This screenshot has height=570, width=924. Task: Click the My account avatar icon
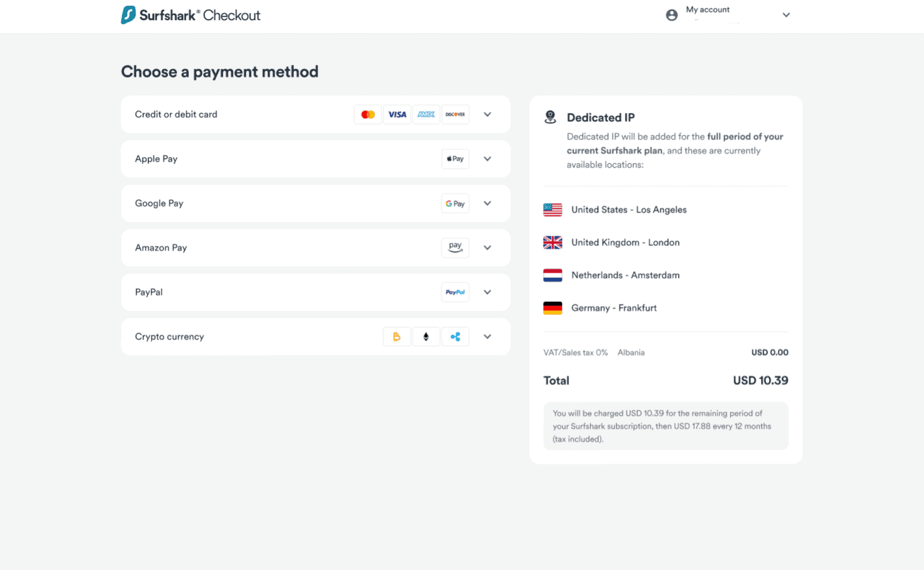tap(672, 15)
